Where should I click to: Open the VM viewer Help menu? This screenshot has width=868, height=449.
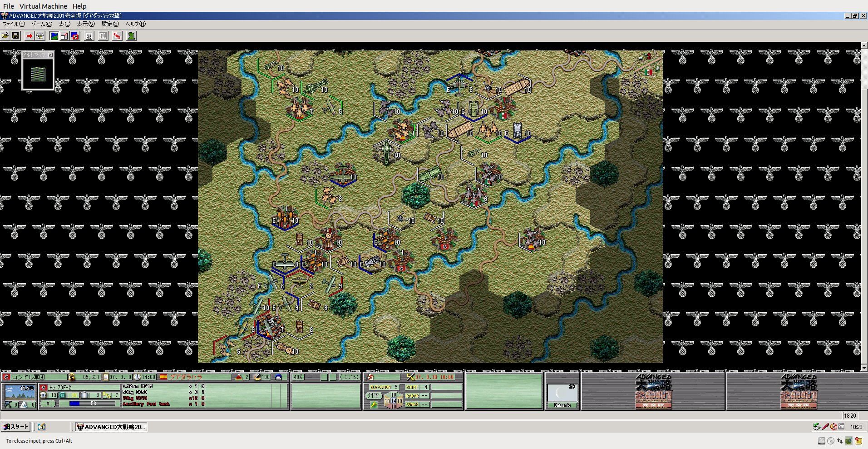click(x=79, y=6)
